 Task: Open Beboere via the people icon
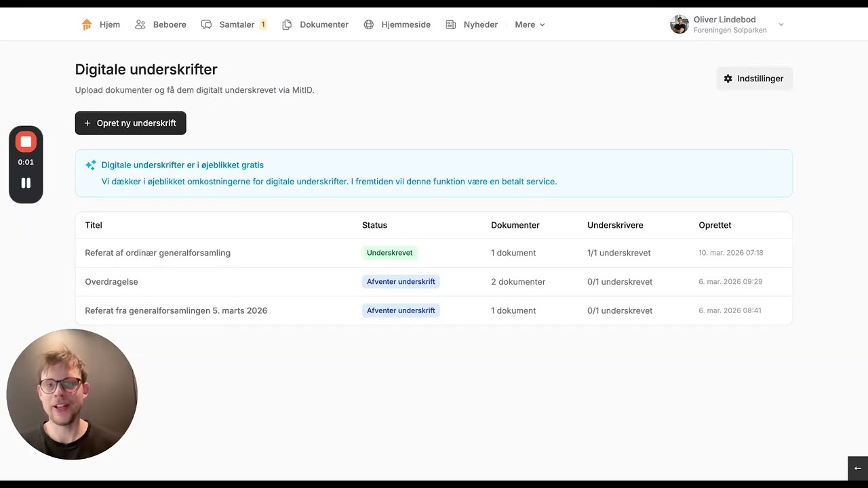coord(140,24)
